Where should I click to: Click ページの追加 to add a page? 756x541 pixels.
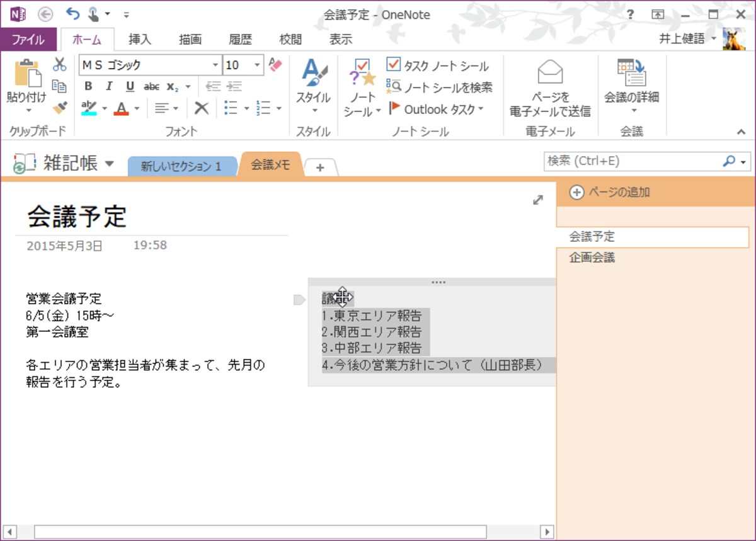[610, 193]
